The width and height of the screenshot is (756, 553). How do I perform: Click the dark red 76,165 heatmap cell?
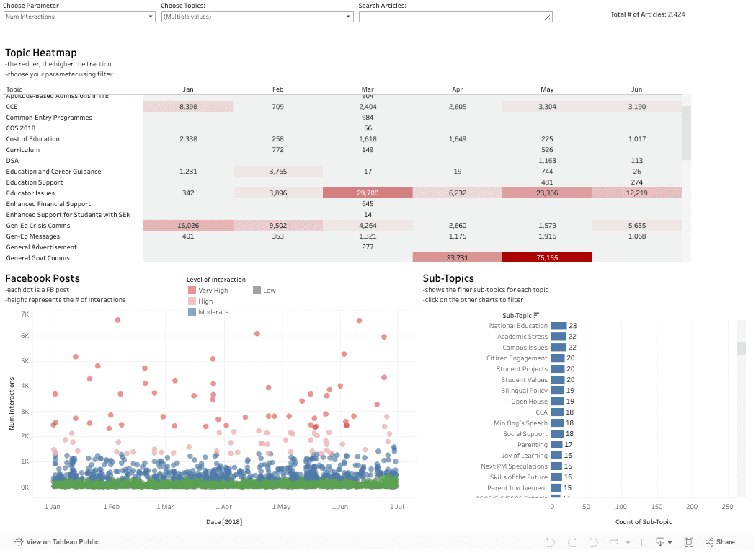pyautogui.click(x=547, y=257)
